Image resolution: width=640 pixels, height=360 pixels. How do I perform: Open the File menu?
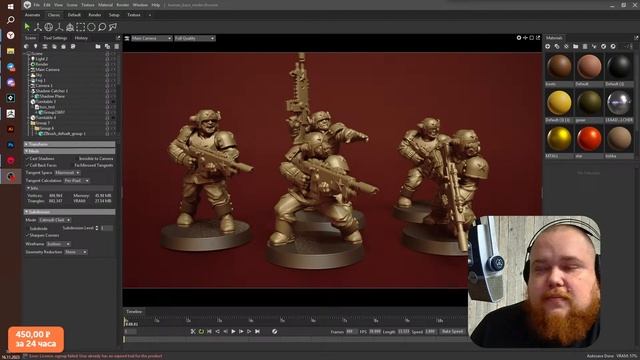tap(37, 5)
